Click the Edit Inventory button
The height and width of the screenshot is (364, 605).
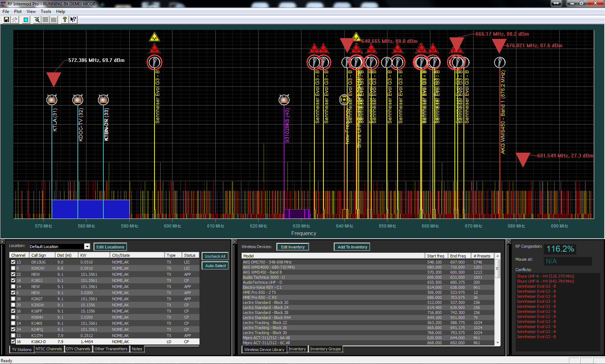pos(293,247)
